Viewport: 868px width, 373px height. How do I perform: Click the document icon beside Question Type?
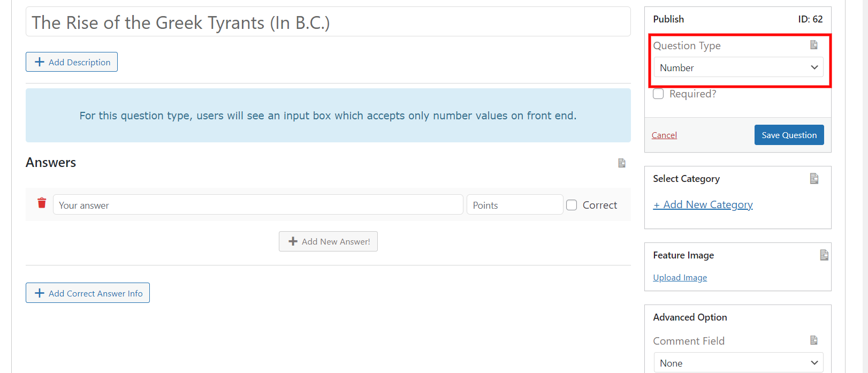[x=813, y=45]
